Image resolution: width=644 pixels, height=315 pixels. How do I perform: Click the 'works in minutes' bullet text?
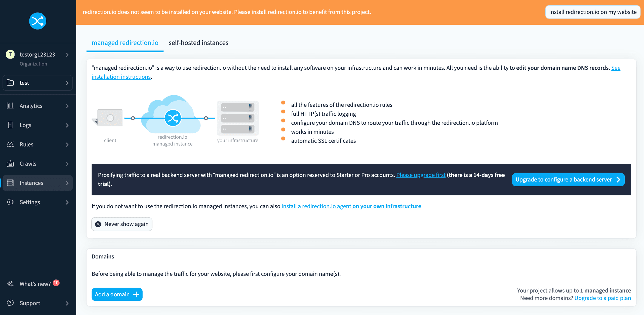(x=312, y=132)
